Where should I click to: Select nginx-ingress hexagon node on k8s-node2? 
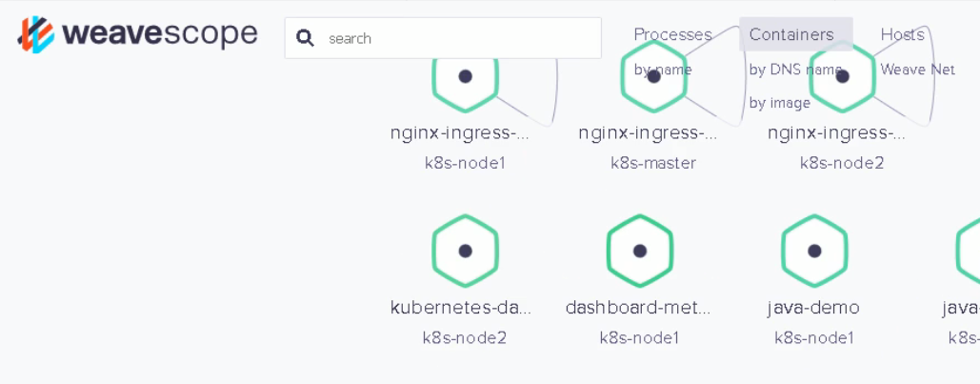pyautogui.click(x=842, y=77)
